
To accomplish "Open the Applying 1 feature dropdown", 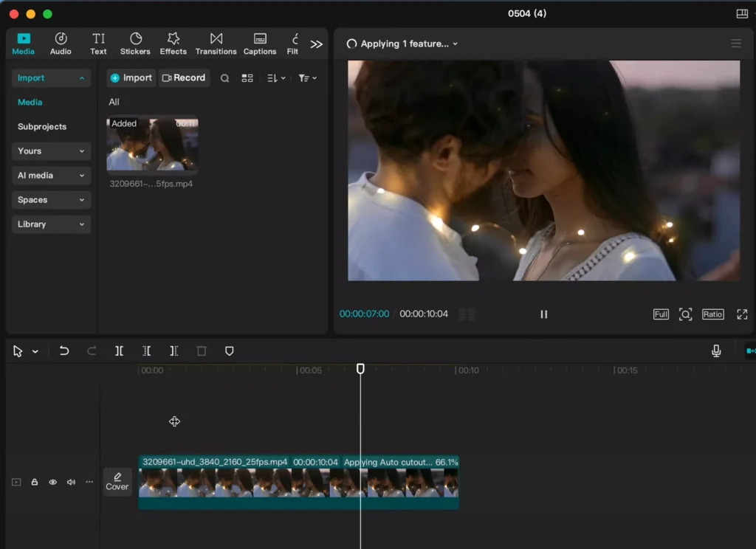I will click(402, 44).
